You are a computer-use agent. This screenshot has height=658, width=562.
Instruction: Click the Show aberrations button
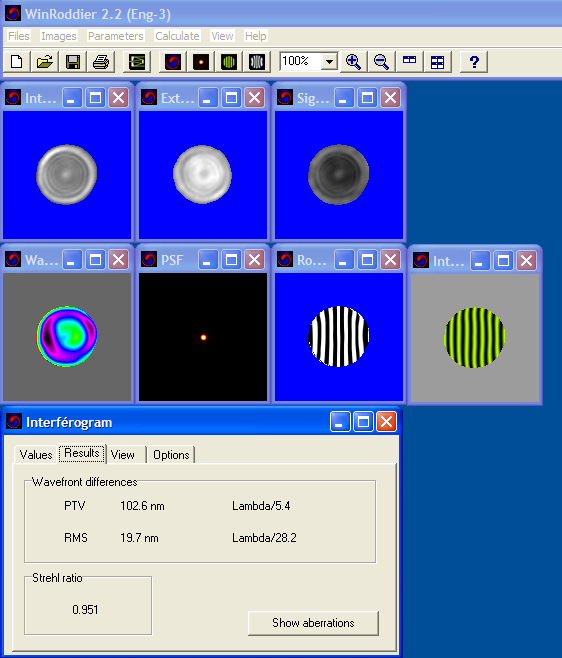[313, 623]
